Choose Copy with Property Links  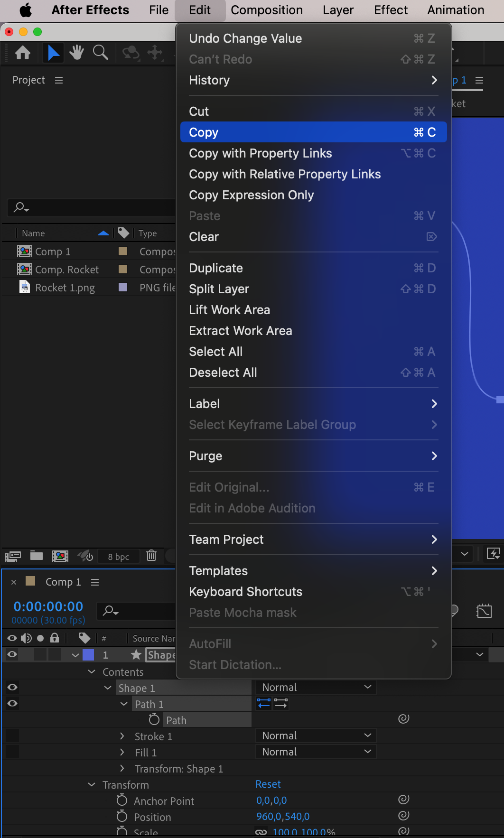(x=314, y=153)
